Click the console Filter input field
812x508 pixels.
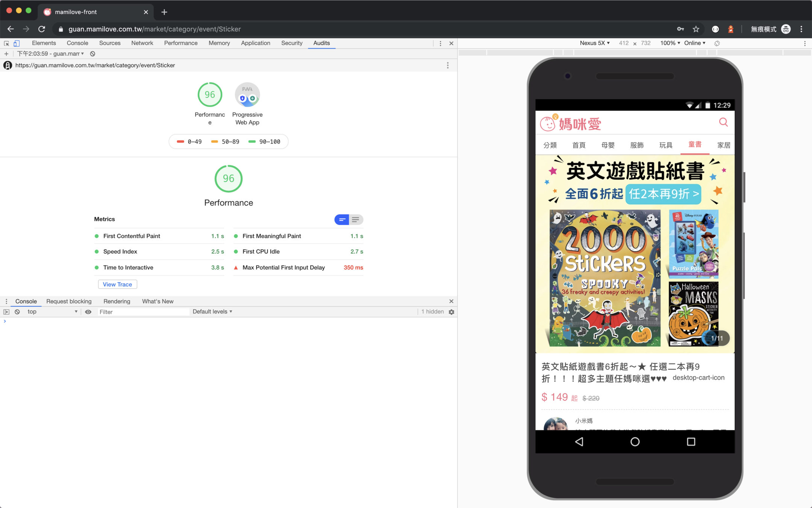(143, 312)
